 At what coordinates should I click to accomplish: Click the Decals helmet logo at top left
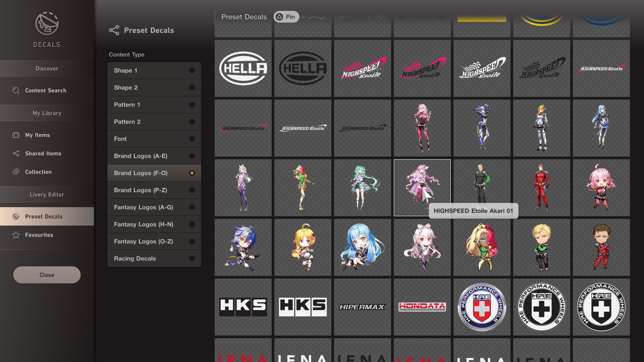coord(46,24)
